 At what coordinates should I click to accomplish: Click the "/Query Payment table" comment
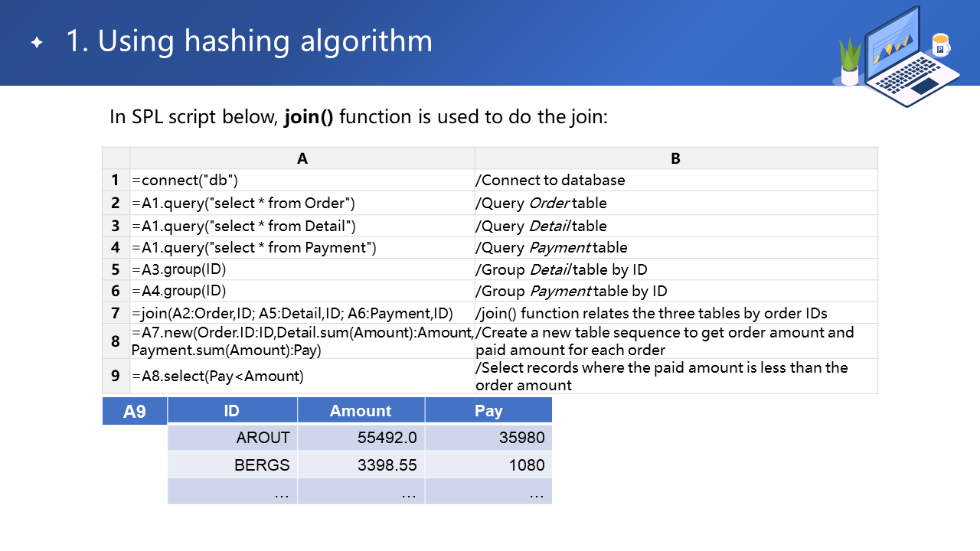tap(676, 247)
